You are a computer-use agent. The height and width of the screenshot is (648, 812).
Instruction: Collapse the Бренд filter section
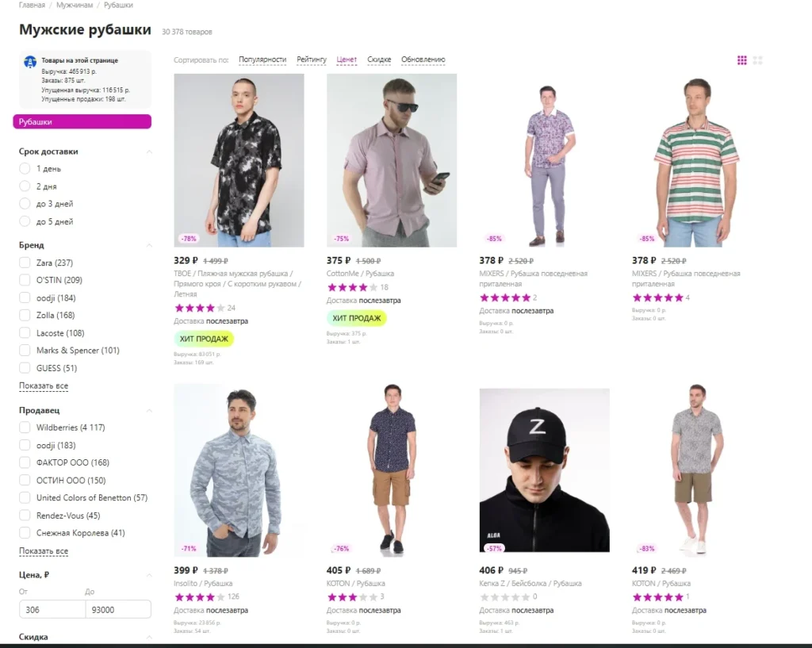tap(149, 245)
